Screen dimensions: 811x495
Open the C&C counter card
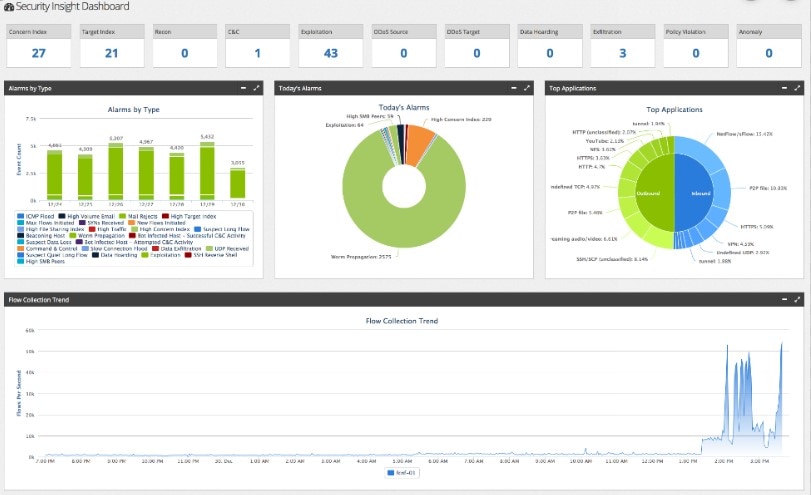pyautogui.click(x=258, y=46)
